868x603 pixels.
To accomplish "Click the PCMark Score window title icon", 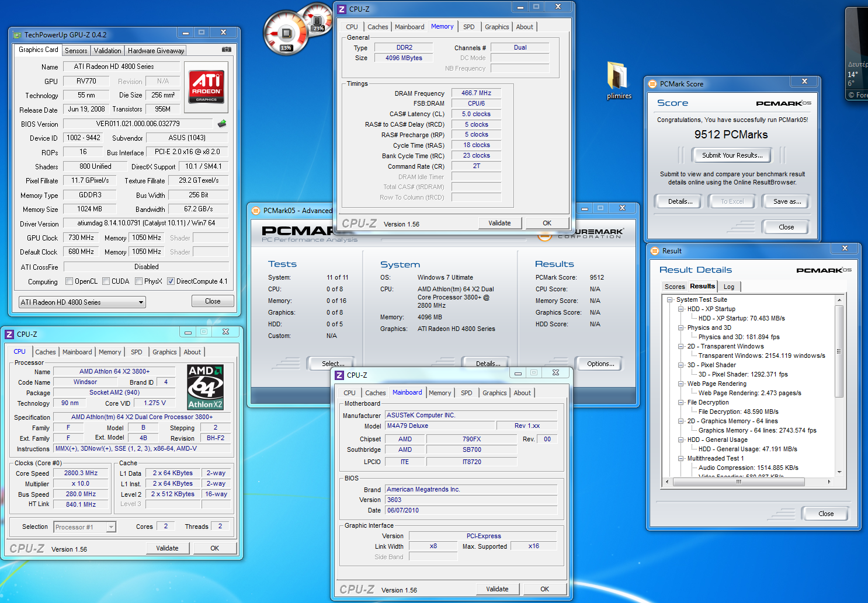I will tap(652, 84).
